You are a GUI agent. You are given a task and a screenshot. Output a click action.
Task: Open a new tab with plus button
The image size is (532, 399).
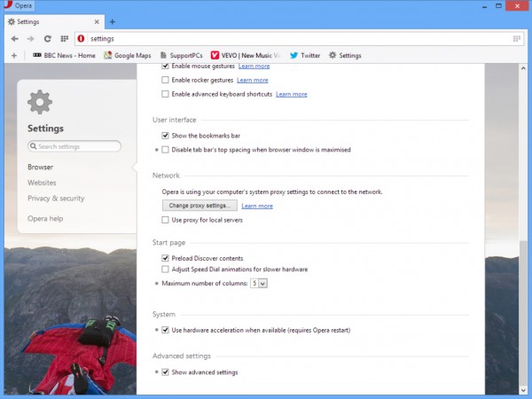(113, 20)
